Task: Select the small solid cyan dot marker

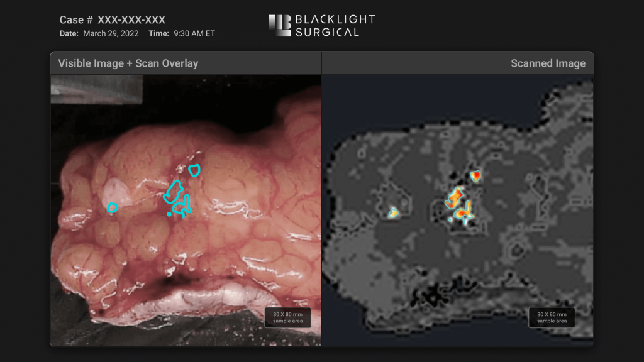Action: pos(169,215)
